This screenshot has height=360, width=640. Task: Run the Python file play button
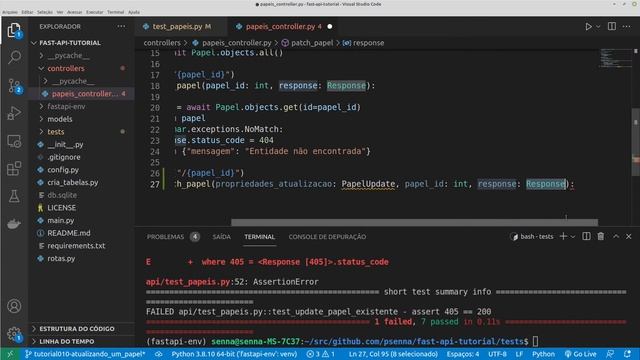(x=588, y=27)
